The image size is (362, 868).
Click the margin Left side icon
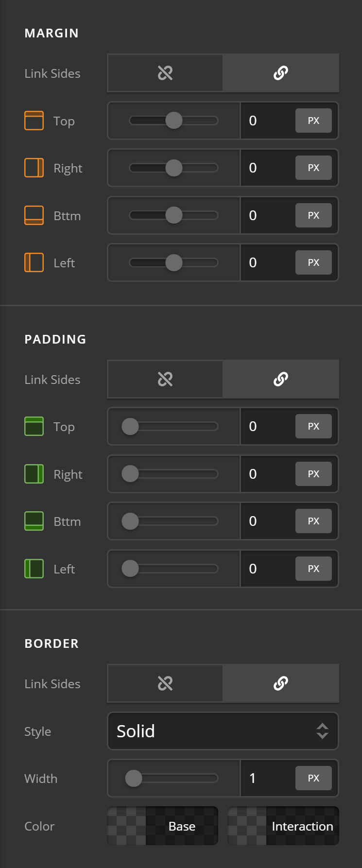point(34,262)
